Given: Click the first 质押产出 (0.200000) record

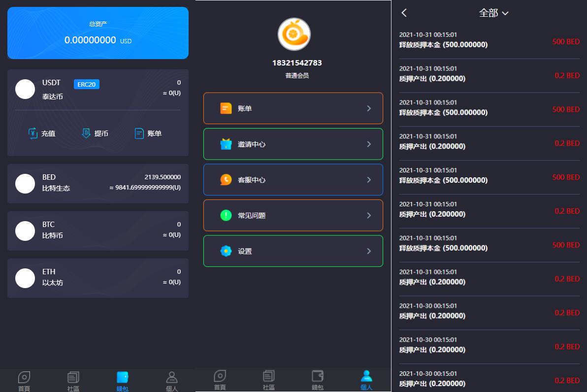Looking at the screenshot, I should [x=432, y=79].
